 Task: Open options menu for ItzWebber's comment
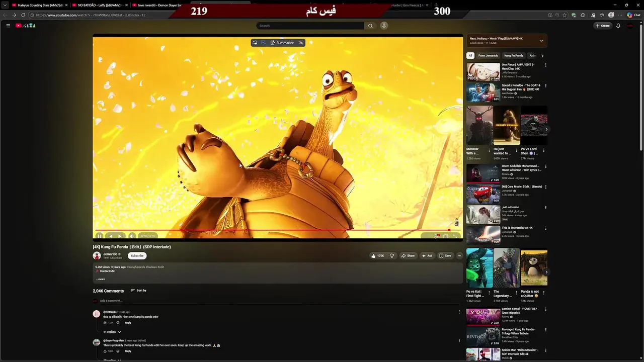point(459,312)
